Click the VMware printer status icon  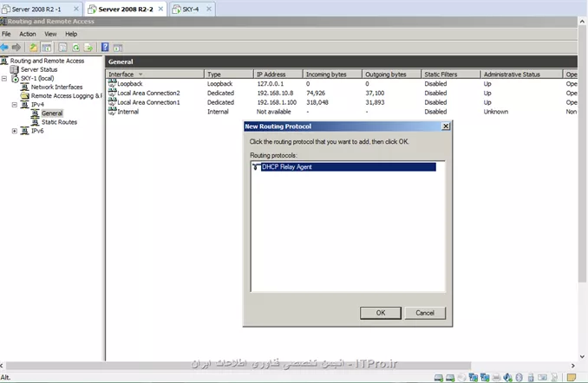496,378
